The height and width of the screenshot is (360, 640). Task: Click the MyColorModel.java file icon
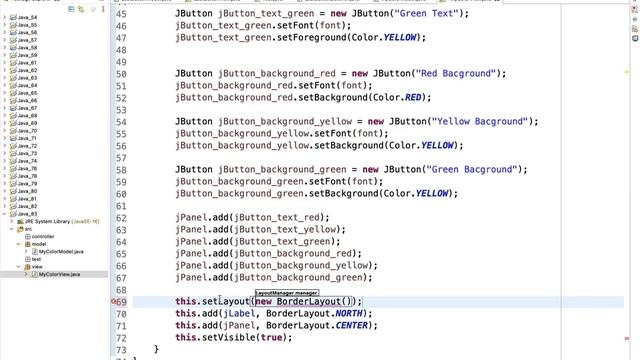[35, 251]
